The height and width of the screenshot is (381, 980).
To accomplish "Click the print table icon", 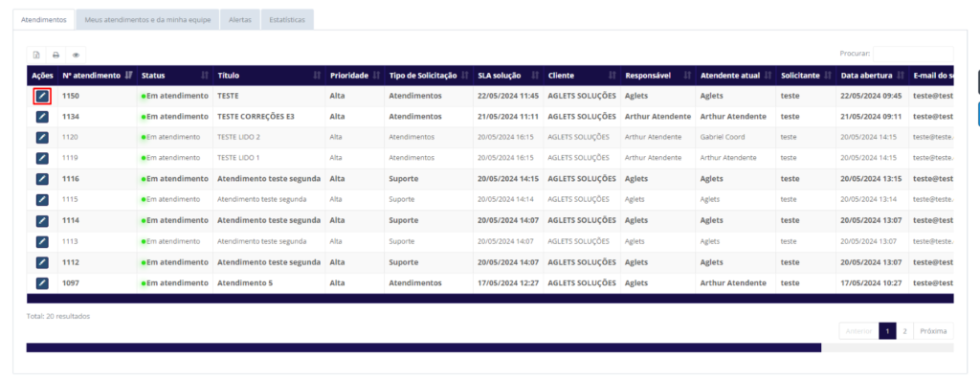I will [56, 56].
